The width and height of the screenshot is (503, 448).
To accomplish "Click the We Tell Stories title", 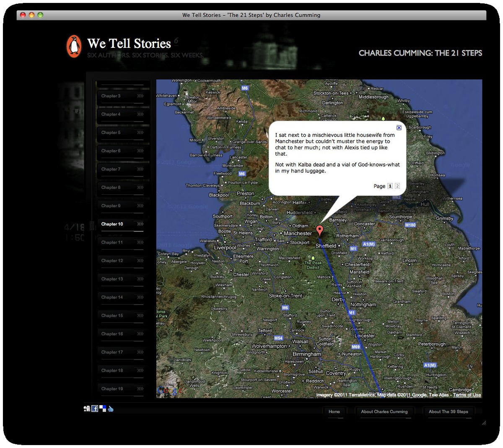I will (129, 44).
